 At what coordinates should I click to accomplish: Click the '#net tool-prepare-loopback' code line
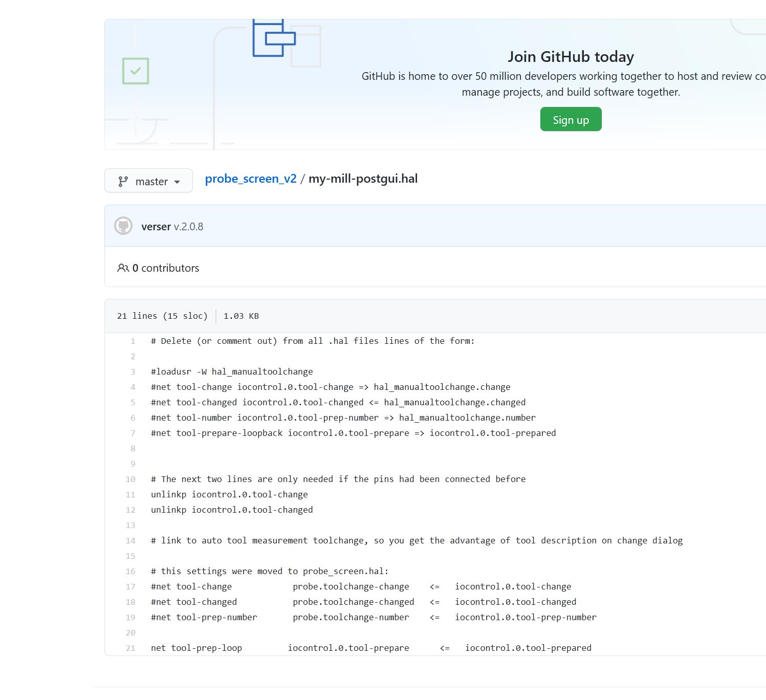(x=353, y=433)
